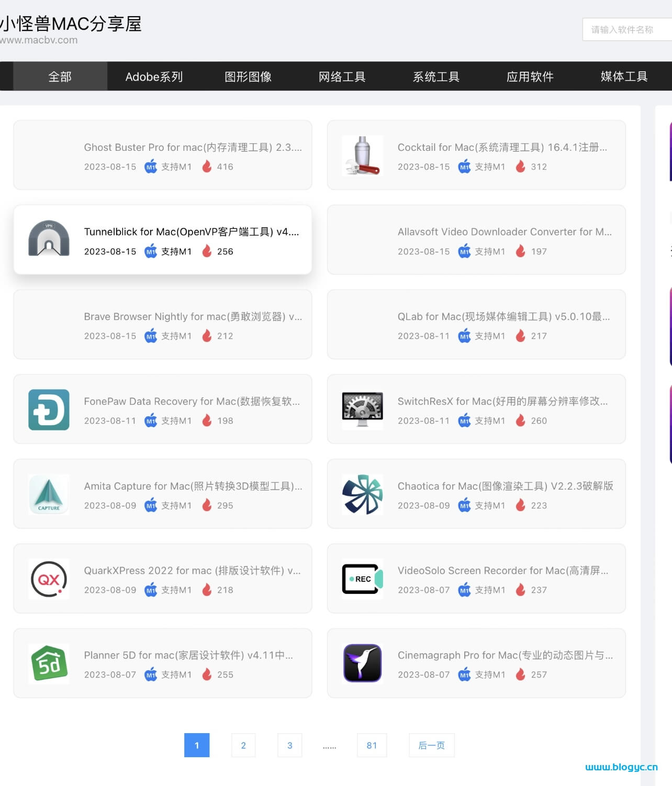Click the M1 badge on Cocktail card
672x786 pixels.
pyautogui.click(x=464, y=167)
